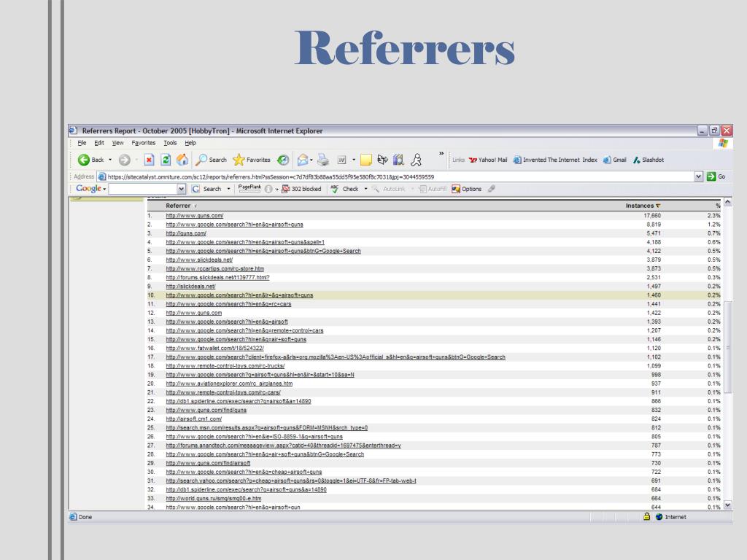This screenshot has height=560, width=747.
Task: Open the rccartips.com rc-store.htm referrer link
Action: click(x=215, y=268)
